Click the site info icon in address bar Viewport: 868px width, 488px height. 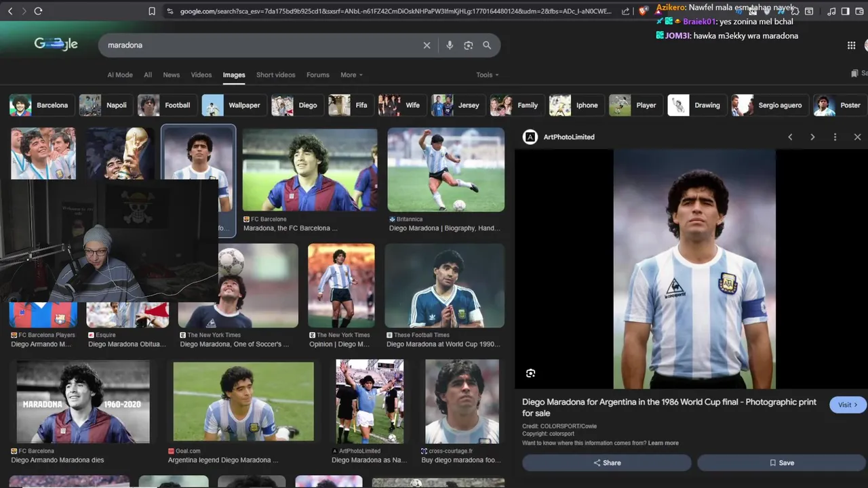[x=170, y=11]
